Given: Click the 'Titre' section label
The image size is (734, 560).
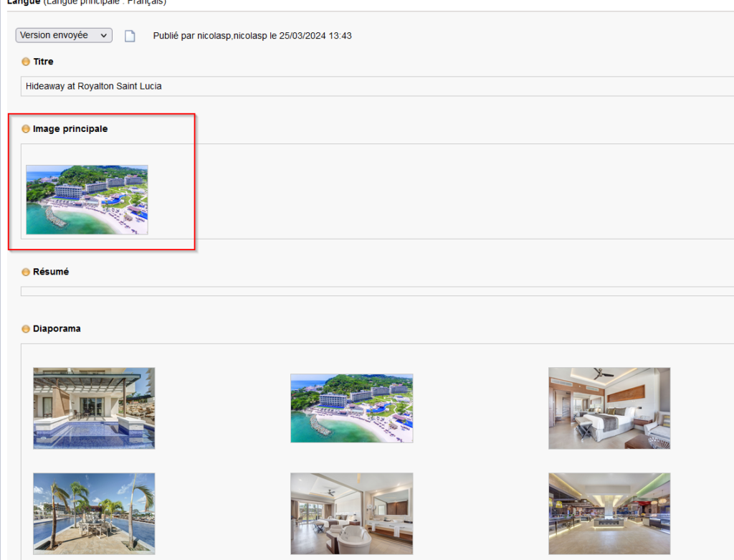Looking at the screenshot, I should (x=43, y=62).
